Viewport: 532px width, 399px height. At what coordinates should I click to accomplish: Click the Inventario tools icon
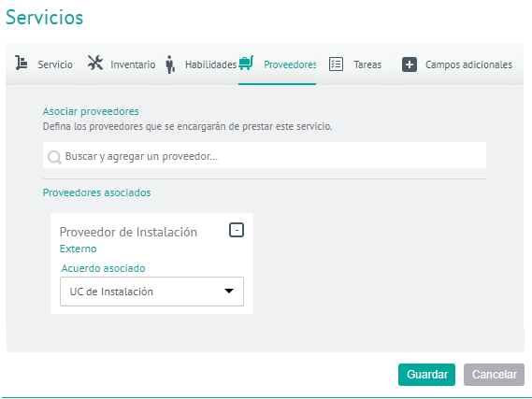(95, 63)
